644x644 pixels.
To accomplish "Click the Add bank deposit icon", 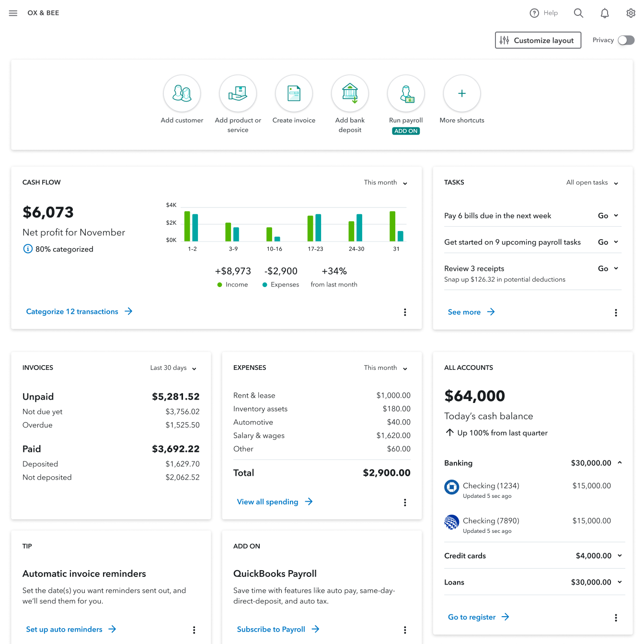I will click(x=350, y=93).
